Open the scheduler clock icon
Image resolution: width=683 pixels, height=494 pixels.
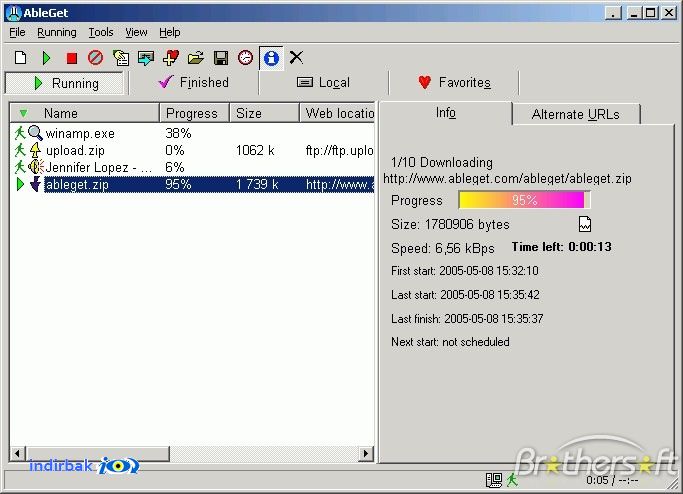245,58
